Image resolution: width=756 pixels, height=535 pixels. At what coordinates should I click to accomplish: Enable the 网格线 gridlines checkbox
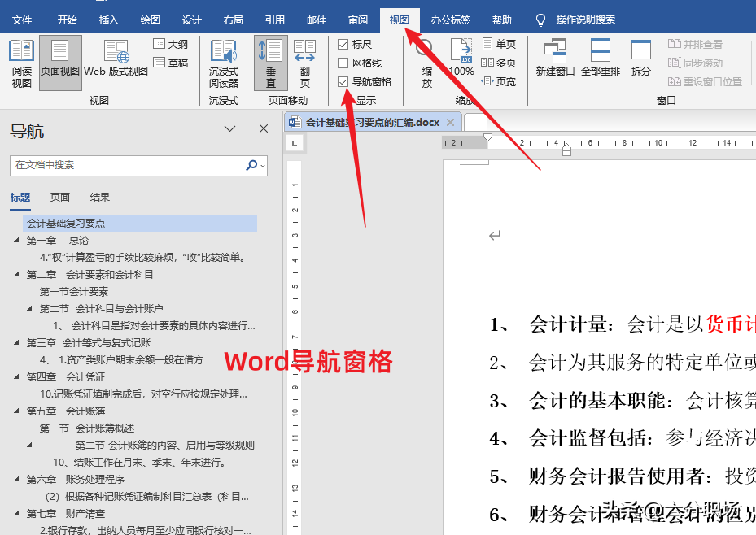[x=343, y=63]
